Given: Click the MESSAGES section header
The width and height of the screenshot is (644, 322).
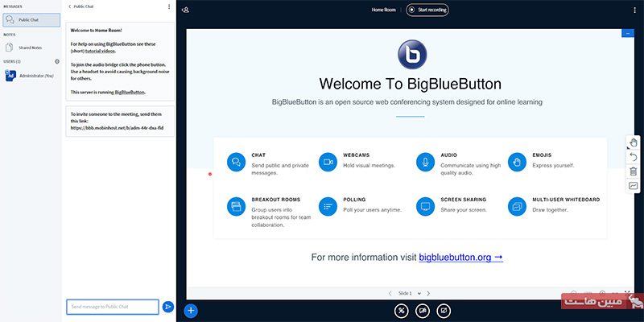Looking at the screenshot, I should tap(13, 6).
